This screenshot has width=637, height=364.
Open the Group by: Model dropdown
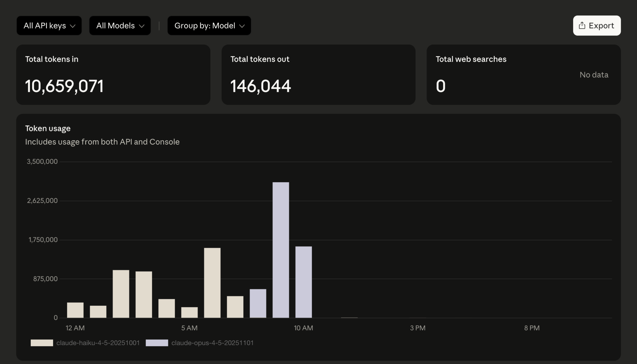point(209,26)
